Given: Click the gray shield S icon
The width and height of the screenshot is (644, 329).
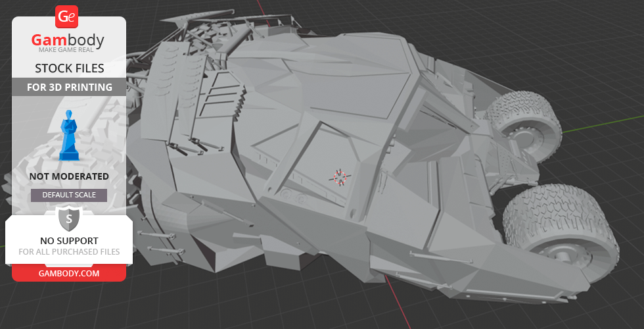Looking at the screenshot, I should [69, 218].
